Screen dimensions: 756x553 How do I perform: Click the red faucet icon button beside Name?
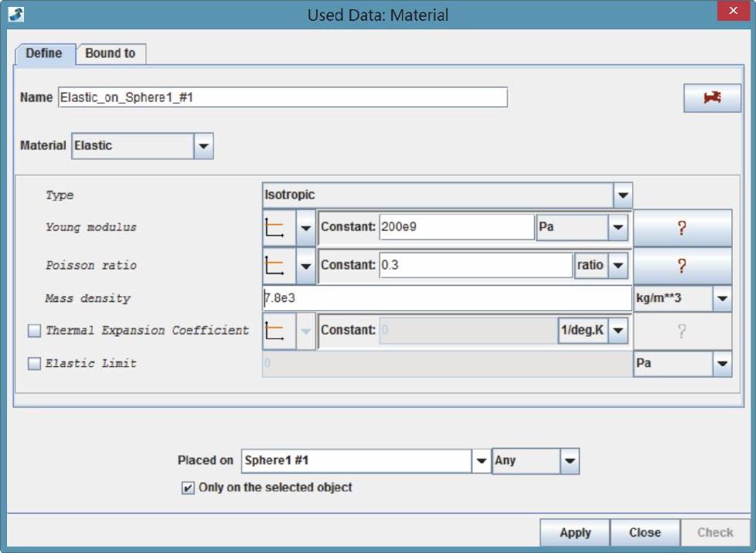tap(711, 98)
